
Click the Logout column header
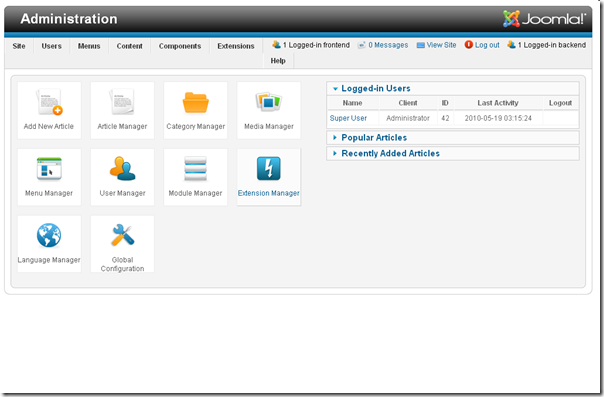point(560,103)
